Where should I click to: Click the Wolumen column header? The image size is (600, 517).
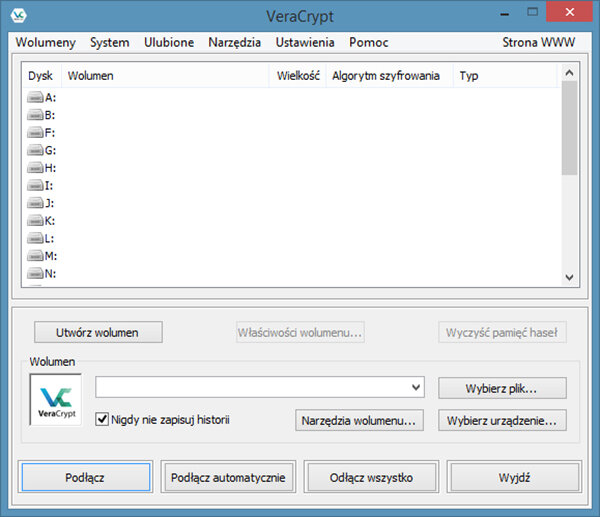(165, 75)
